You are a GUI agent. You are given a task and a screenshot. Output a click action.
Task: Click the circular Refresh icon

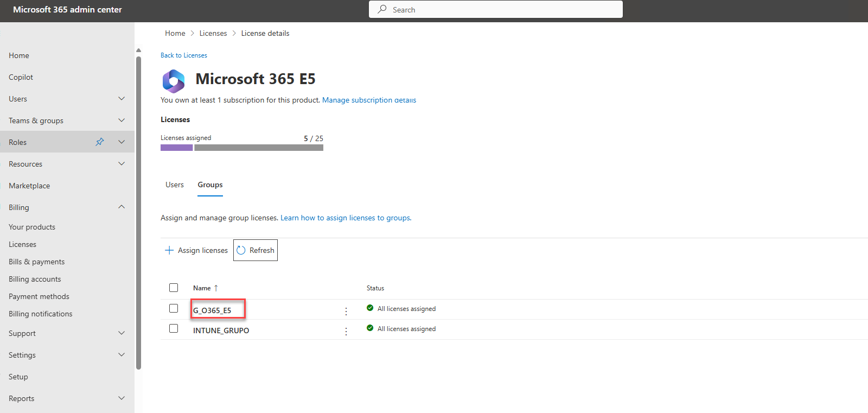coord(241,250)
